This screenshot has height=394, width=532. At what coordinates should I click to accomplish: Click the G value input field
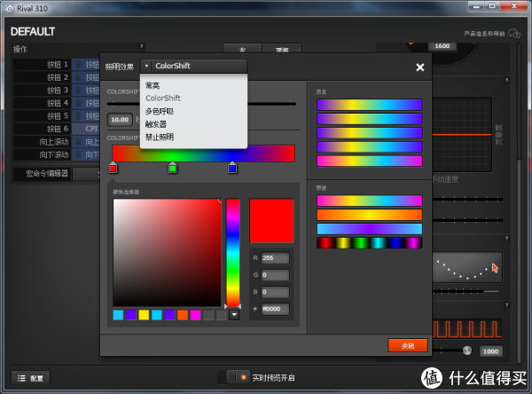pyautogui.click(x=275, y=275)
